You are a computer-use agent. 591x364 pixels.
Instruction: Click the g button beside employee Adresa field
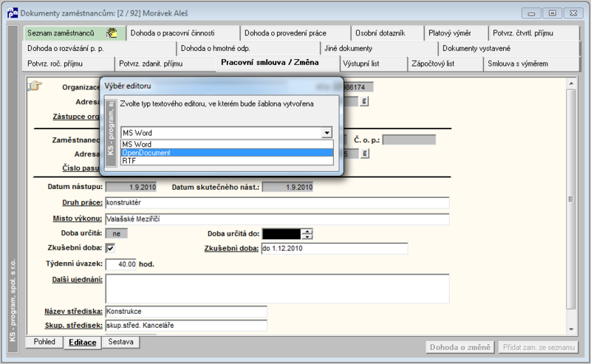click(x=364, y=153)
